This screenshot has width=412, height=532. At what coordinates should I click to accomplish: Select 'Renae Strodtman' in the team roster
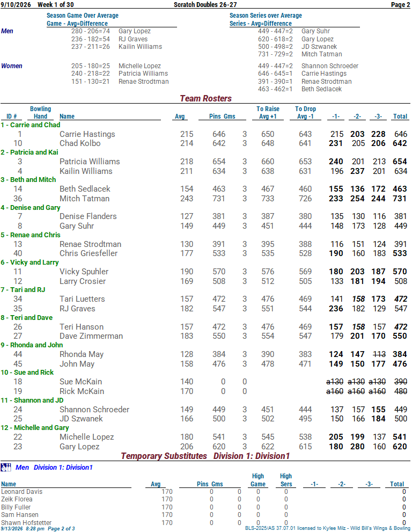[90, 244]
